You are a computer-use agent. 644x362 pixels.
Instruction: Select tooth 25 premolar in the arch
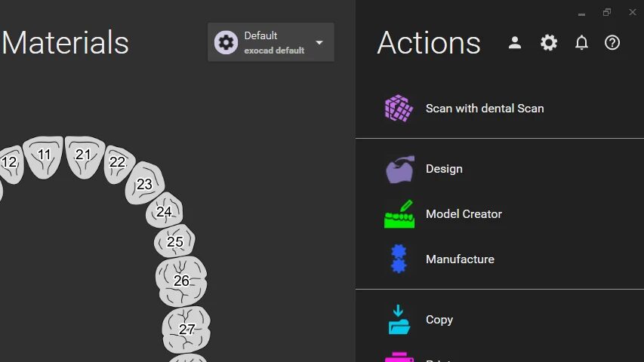coord(174,241)
